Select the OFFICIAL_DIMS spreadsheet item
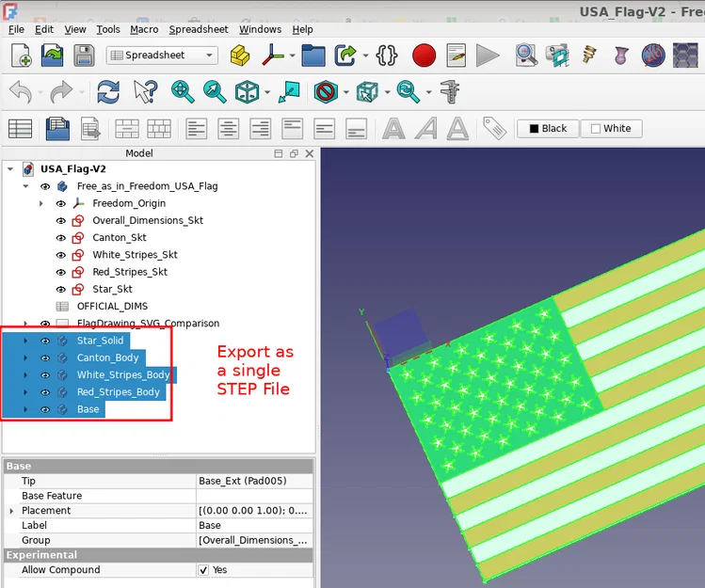The height and width of the screenshot is (588, 705). click(x=112, y=306)
